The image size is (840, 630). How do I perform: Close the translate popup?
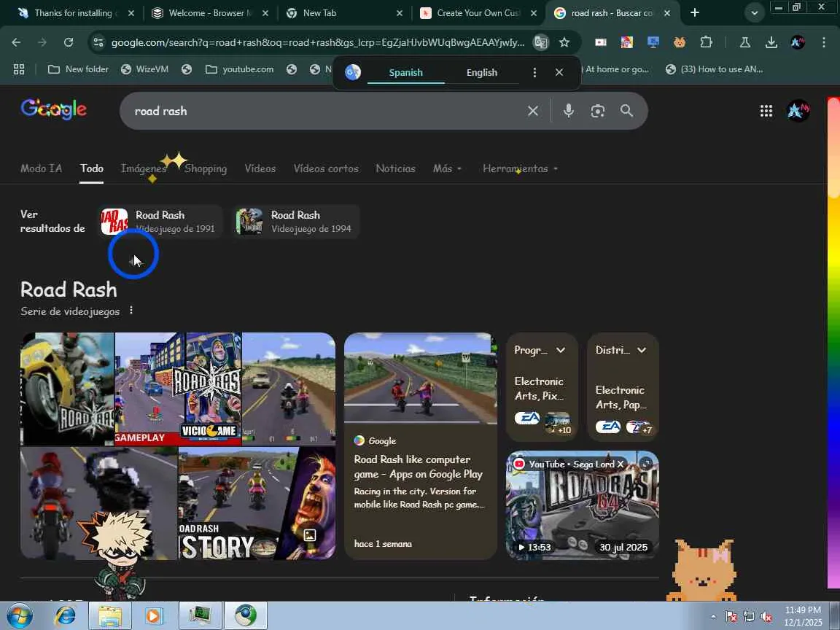click(559, 72)
